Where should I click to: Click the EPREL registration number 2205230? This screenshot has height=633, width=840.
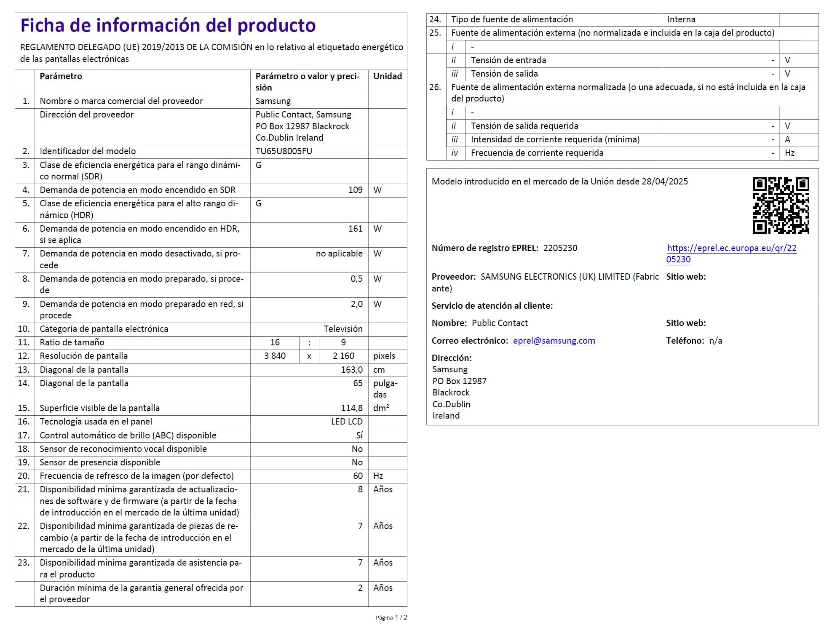coord(560,248)
